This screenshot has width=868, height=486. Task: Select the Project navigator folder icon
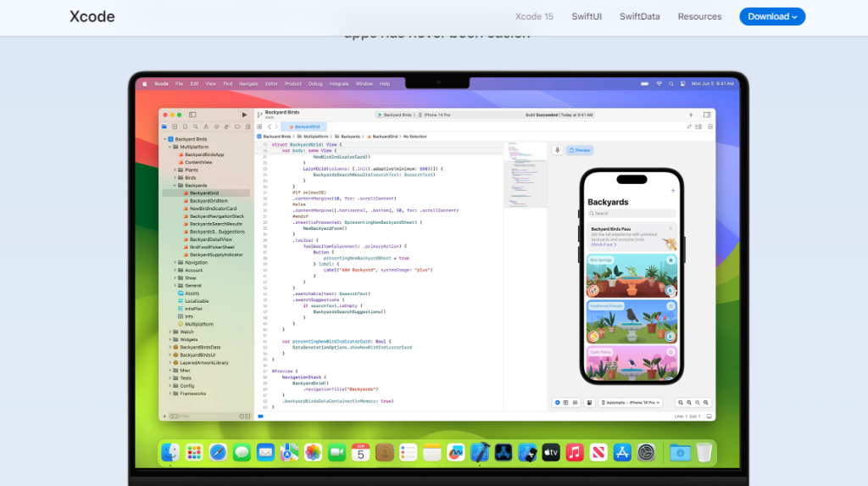pyautogui.click(x=164, y=127)
